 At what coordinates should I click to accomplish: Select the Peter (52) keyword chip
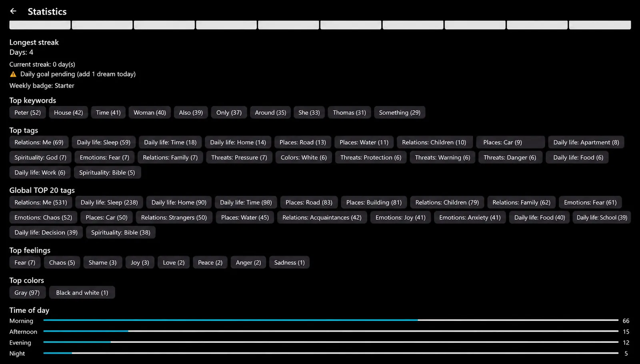coord(28,112)
